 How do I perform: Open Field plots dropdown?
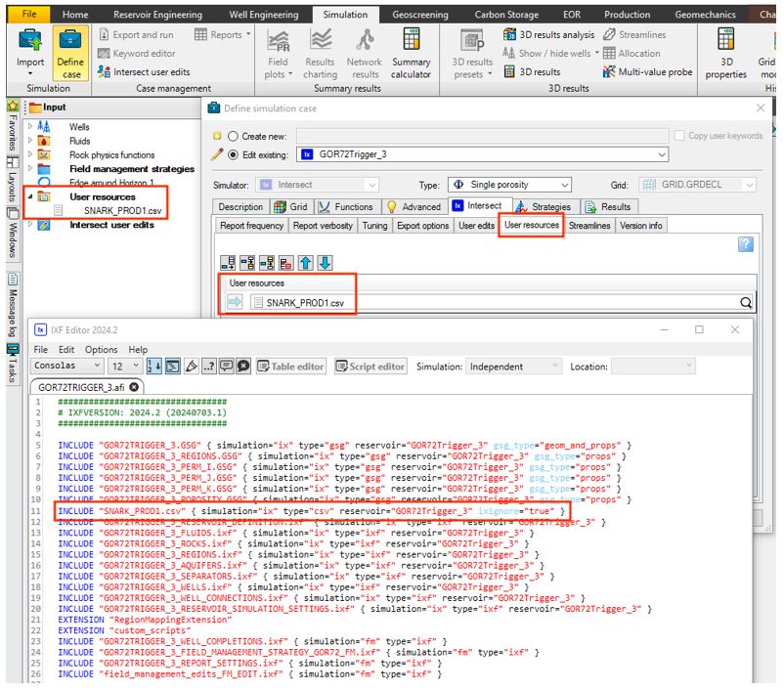coord(278,54)
